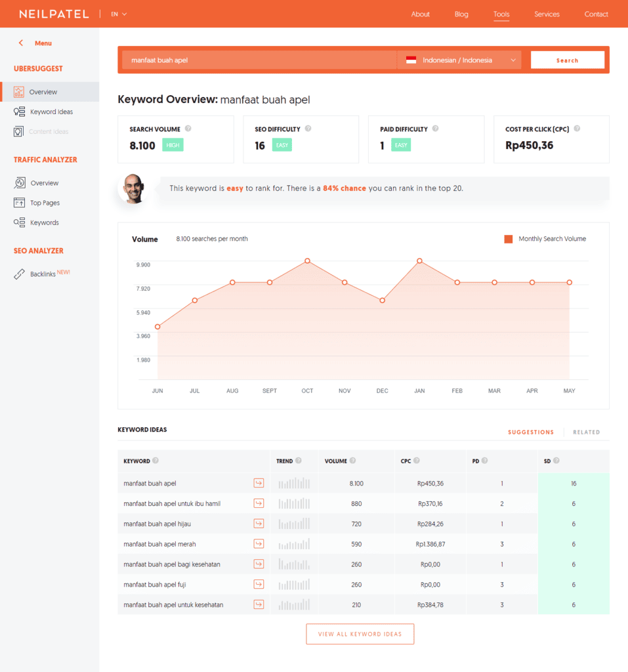Screen dimensions: 628x672
Task: Click trend sparkline for 'manfaat buah apel fuji'
Action: 294,584
